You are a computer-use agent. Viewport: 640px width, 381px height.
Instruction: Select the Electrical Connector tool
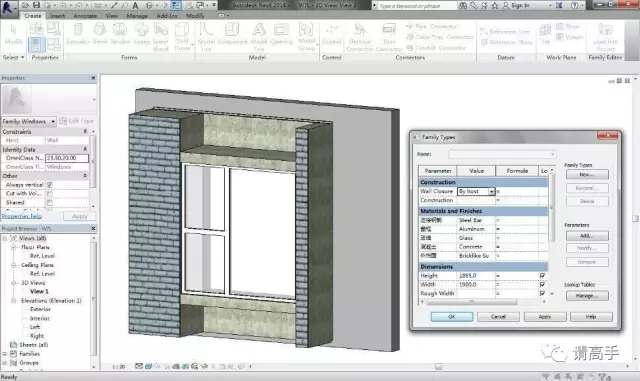coord(360,37)
